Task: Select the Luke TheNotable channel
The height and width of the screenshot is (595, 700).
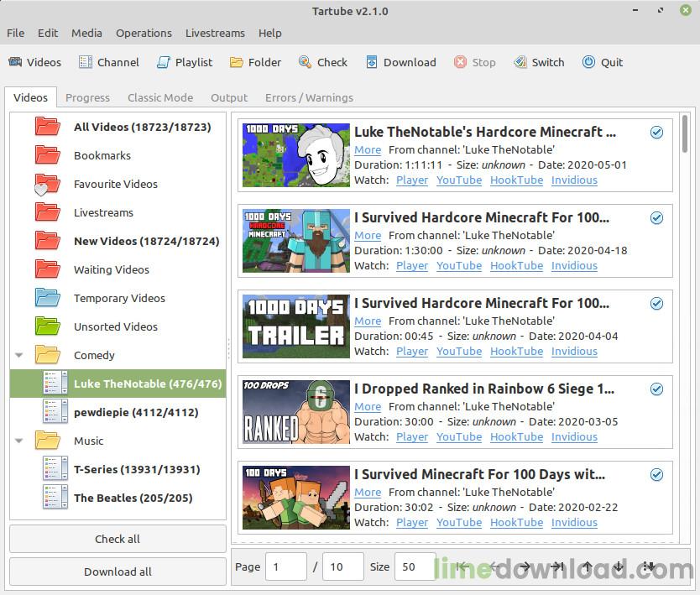Action: click(x=118, y=384)
